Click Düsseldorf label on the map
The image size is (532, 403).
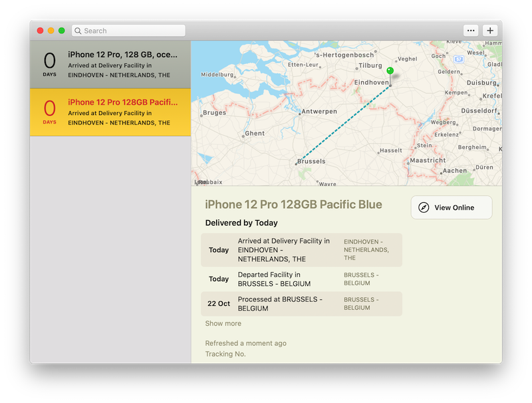[x=479, y=110]
